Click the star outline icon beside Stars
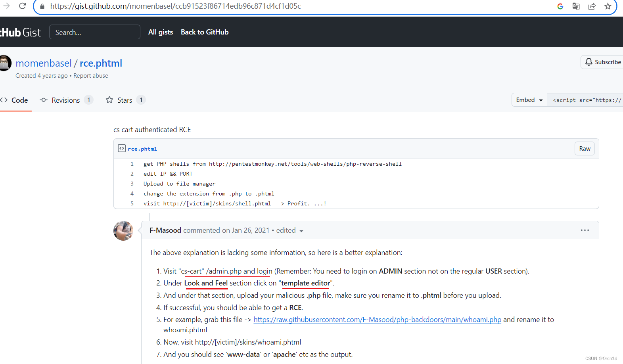 [109, 100]
